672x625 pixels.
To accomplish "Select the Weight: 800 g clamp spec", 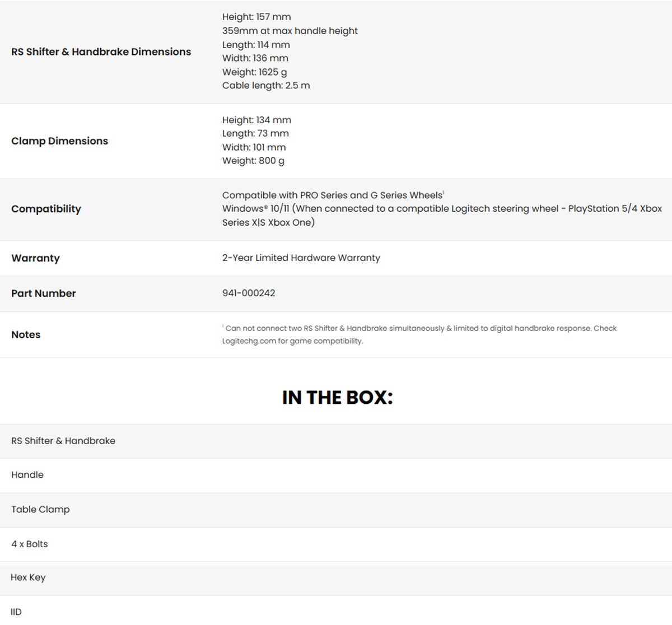I will pyautogui.click(x=253, y=161).
